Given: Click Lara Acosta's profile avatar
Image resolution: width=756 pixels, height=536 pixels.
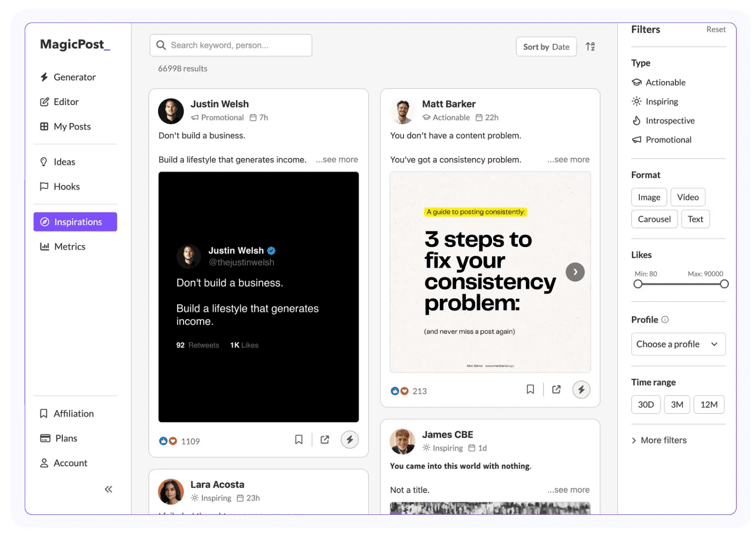Looking at the screenshot, I should 171,491.
